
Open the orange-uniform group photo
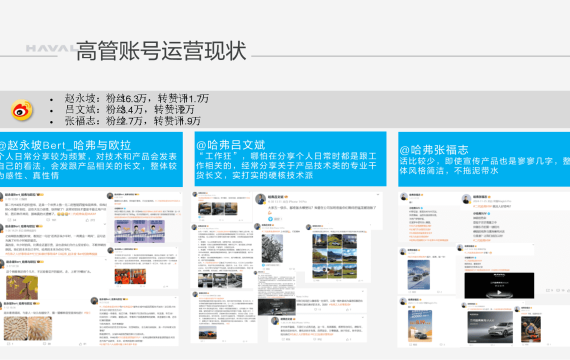[130, 276]
